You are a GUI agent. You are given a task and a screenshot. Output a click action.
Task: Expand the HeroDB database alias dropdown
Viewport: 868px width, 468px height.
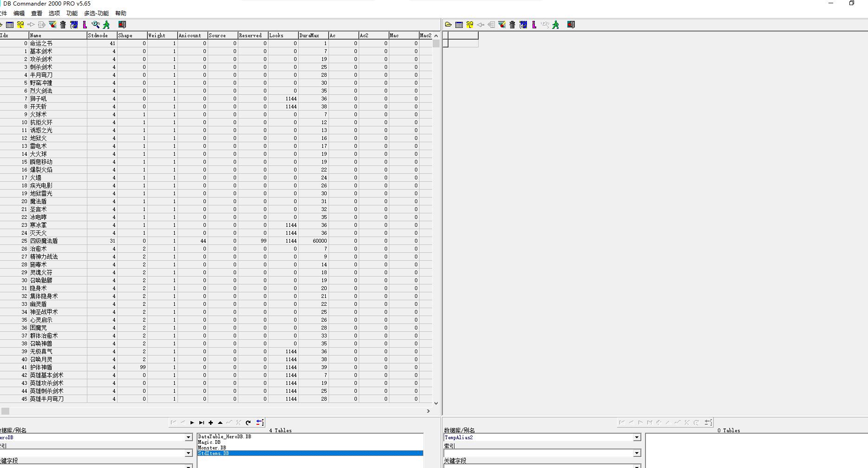tap(189, 437)
